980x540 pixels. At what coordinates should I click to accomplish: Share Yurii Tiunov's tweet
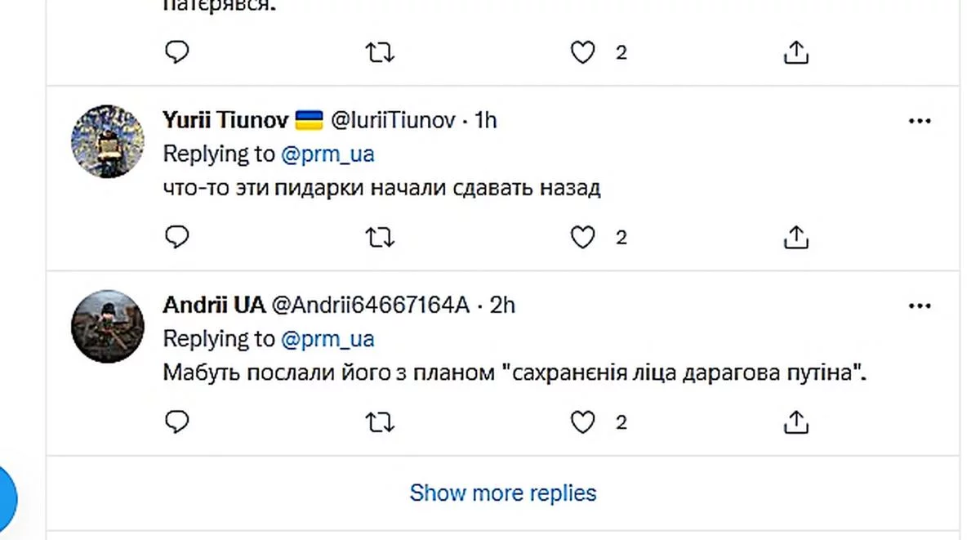[795, 238]
